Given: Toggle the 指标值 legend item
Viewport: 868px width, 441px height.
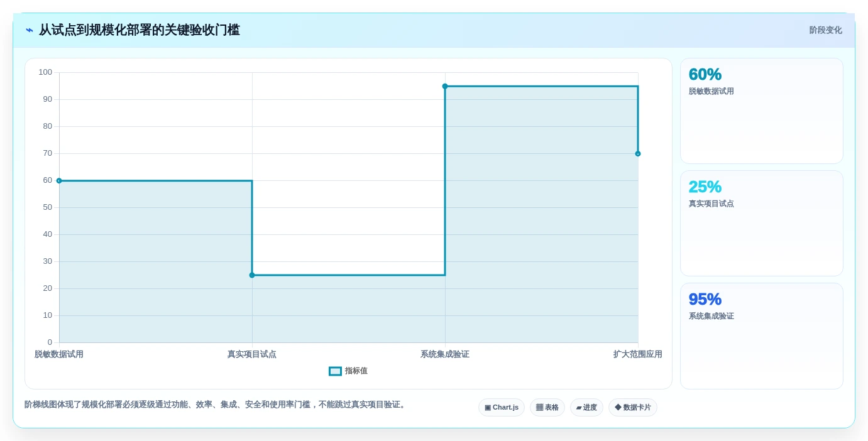Looking at the screenshot, I should [348, 371].
